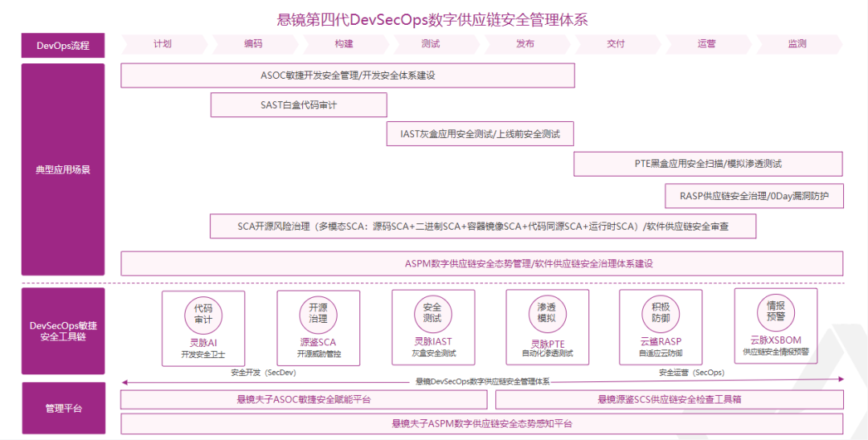This screenshot has height=440, width=868.
Task: Click the 管理平台 purple label
Action: point(63,409)
